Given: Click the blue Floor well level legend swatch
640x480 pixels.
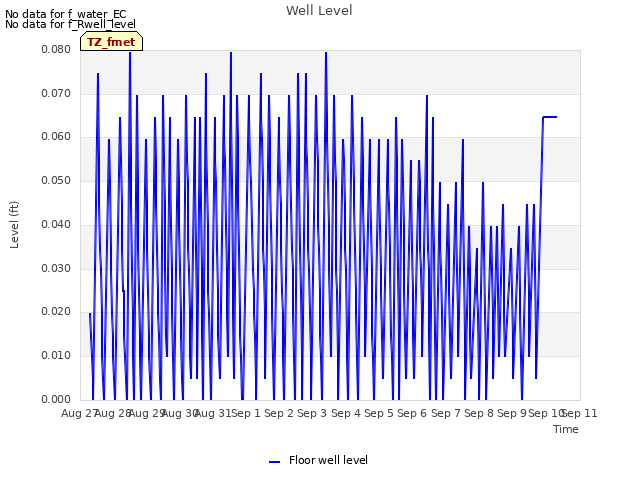Looking at the screenshot, I should 274,462.
